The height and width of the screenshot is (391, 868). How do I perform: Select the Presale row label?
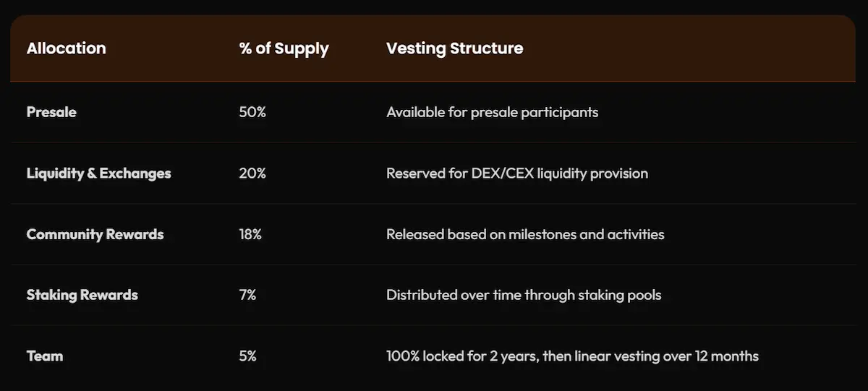point(51,112)
